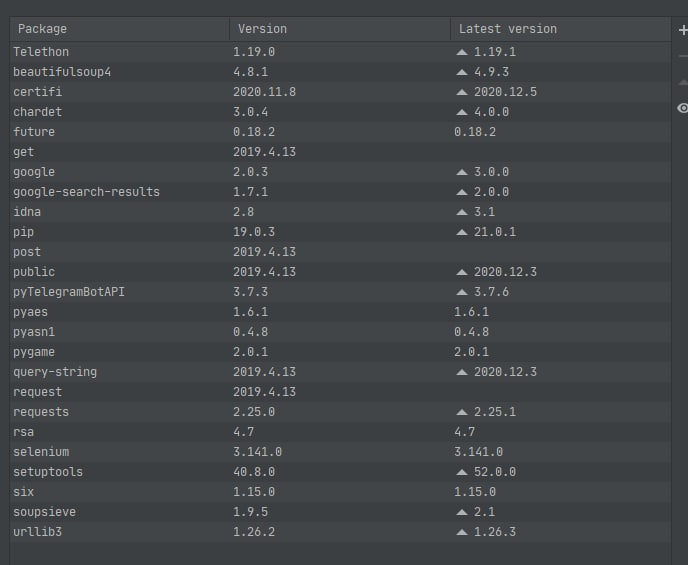Click upgrade arrow for chardet 4.0.0

tap(462, 112)
